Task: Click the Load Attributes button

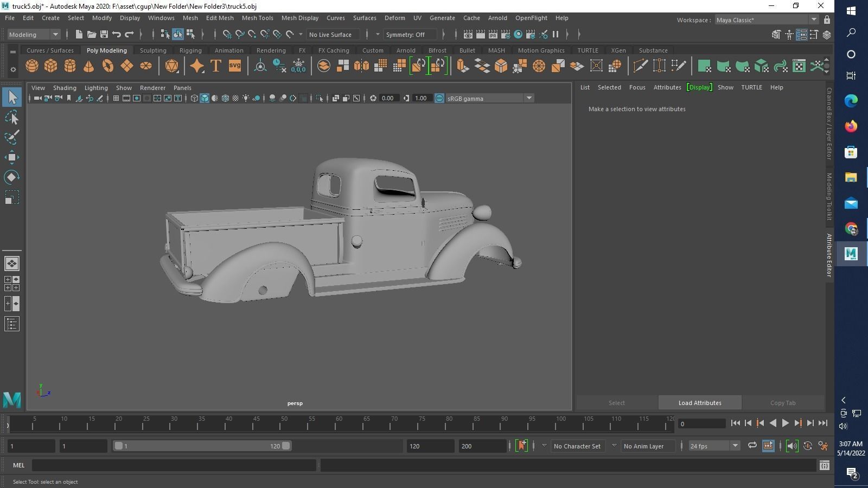Action: 699,403
